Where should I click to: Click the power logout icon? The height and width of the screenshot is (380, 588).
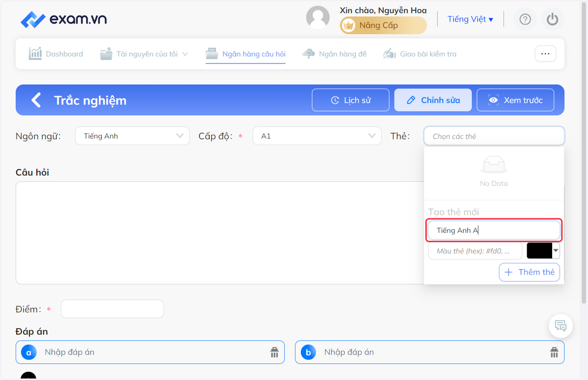point(553,19)
